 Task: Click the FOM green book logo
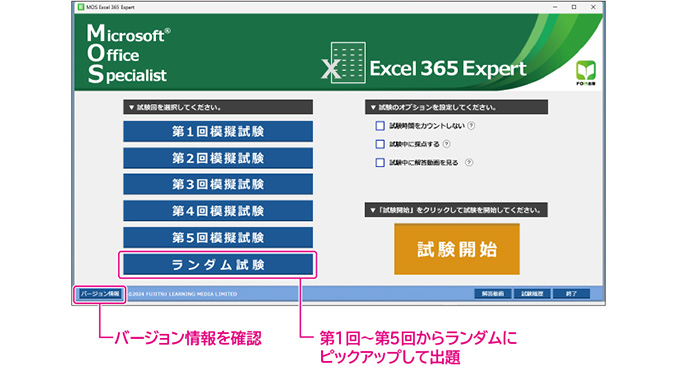[586, 73]
